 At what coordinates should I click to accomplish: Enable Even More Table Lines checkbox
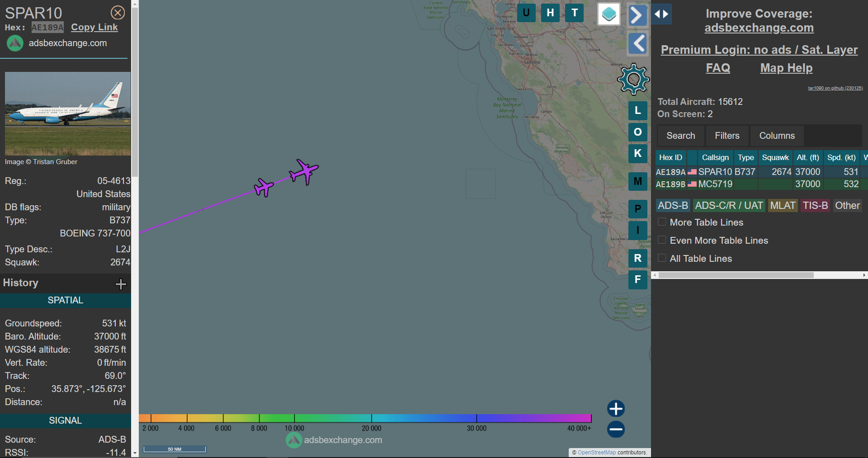tap(662, 240)
